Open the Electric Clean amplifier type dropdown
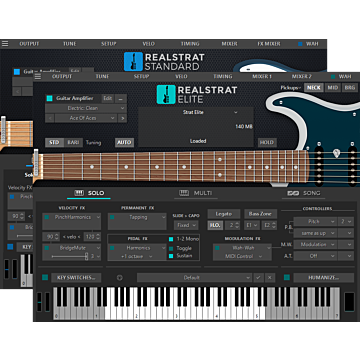 point(86,108)
